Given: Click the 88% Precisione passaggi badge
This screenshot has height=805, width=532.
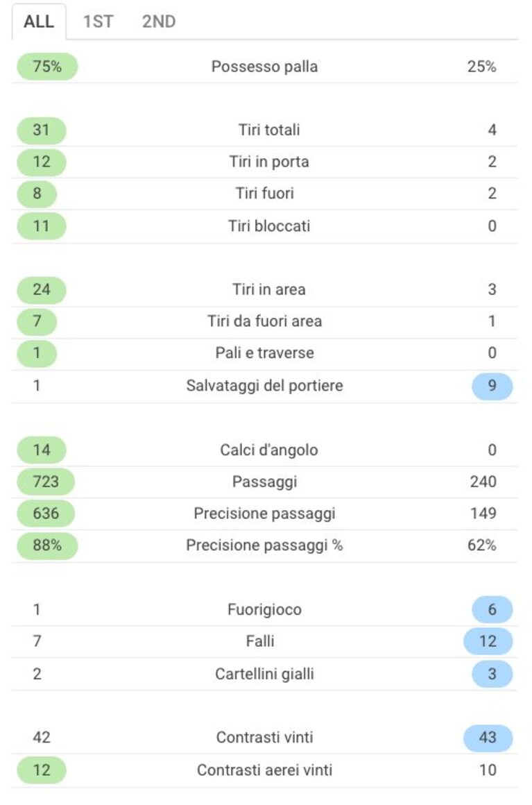Looking at the screenshot, I should 47,545.
